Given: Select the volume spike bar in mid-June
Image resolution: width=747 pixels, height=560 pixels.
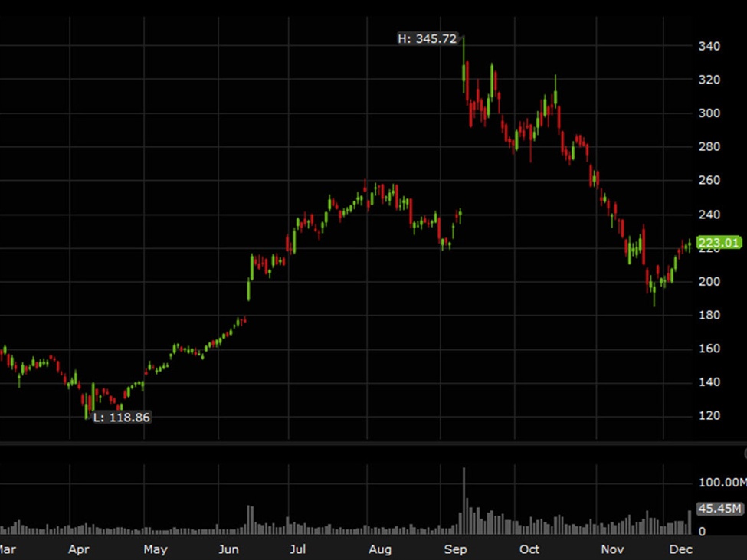Looking at the screenshot, I should click(249, 519).
